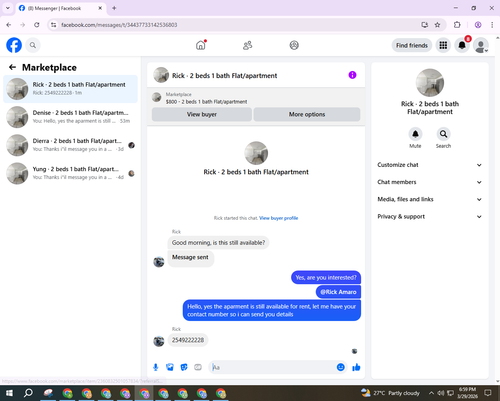Open Groups icon in top navigation

click(294, 45)
